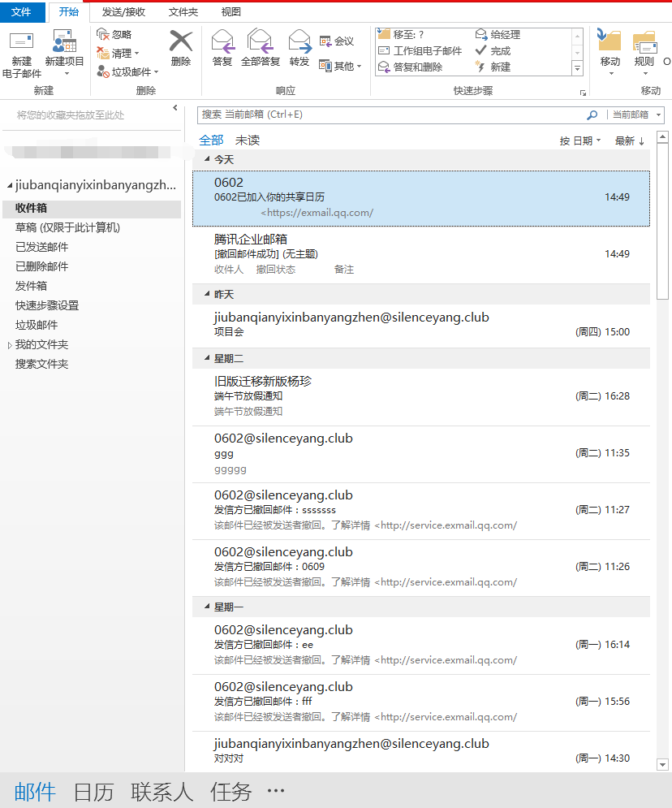Click the 清理 broom icon
The image size is (672, 808).
click(102, 53)
